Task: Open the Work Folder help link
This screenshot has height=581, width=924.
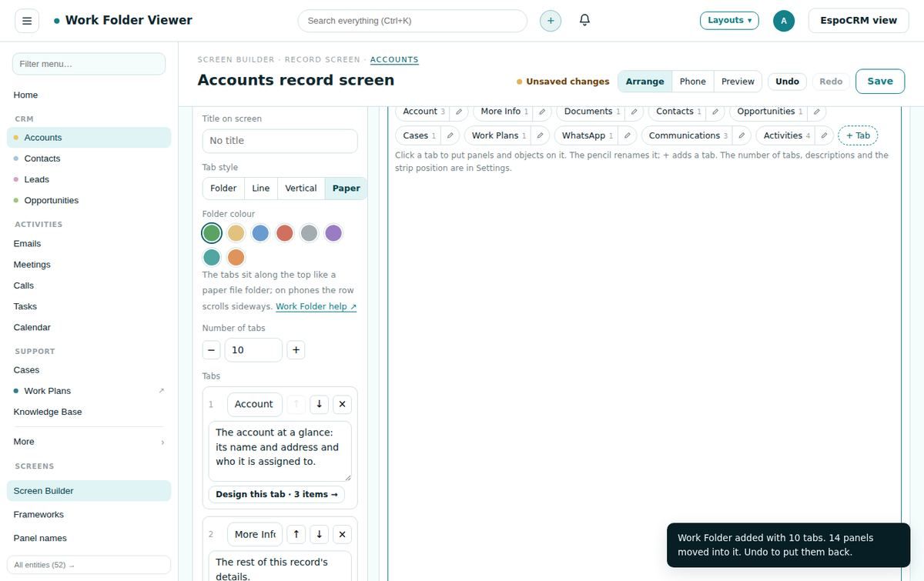Action: click(x=316, y=306)
